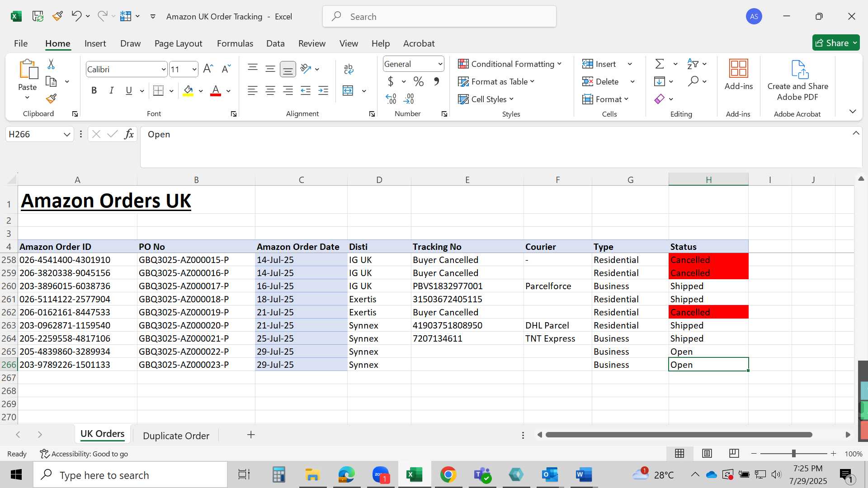868x488 pixels.
Task: Click the AutoSum sigma icon
Action: [x=660, y=64]
